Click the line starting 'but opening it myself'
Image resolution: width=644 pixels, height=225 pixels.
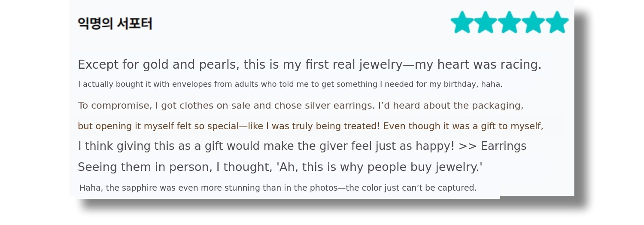coord(310,126)
